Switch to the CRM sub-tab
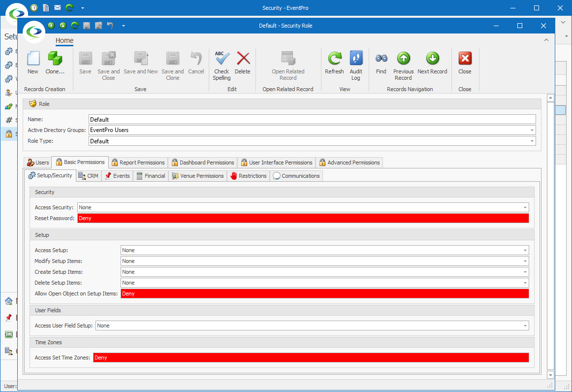Image resolution: width=572 pixels, height=392 pixels. 89,176
